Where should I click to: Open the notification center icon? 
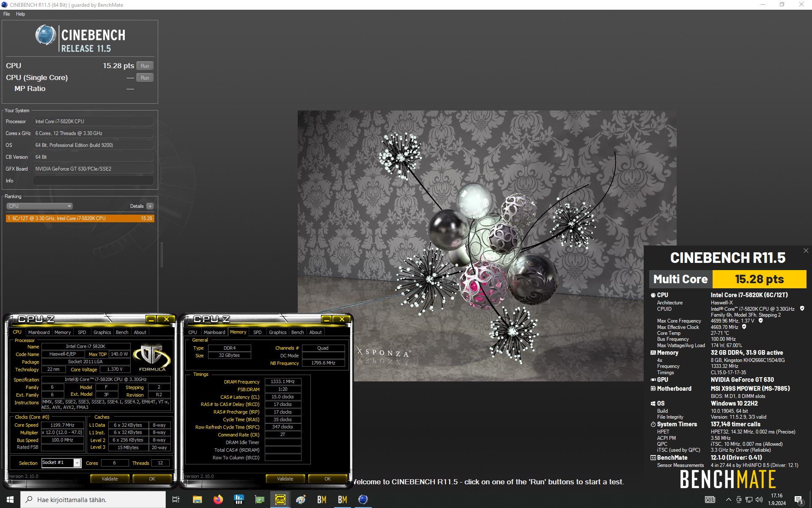[798, 500]
